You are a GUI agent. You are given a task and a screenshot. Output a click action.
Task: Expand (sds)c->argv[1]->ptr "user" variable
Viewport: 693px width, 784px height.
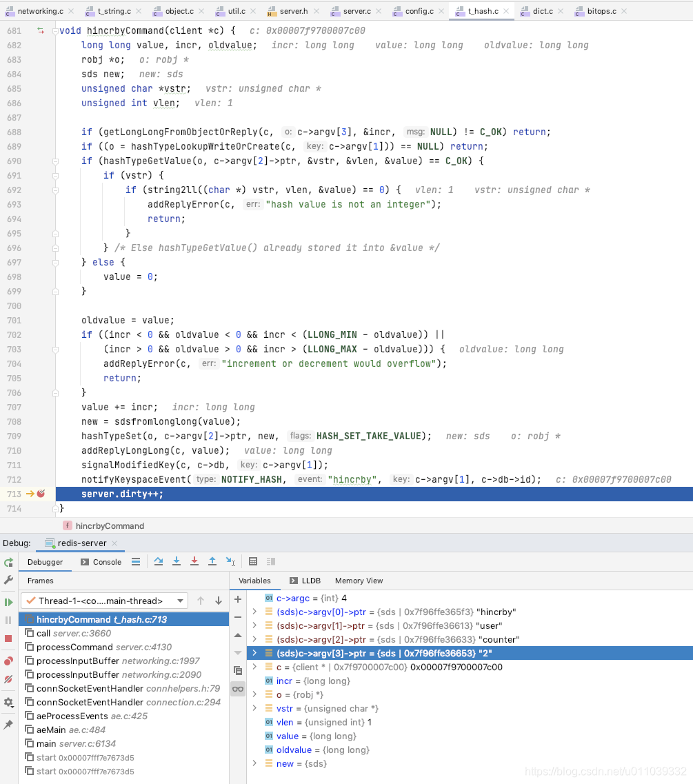click(254, 625)
